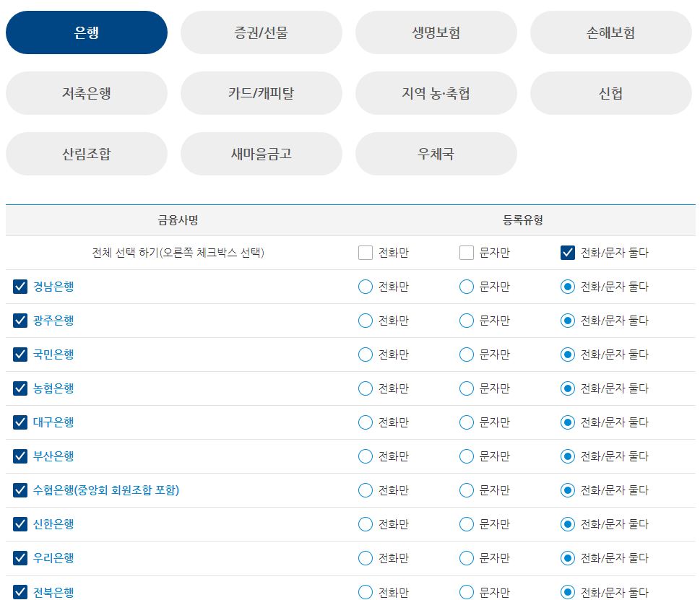Uncheck the select-all 전화/문자 둘다 checkbox
Viewport: 700px width, 600px height.
pyautogui.click(x=568, y=253)
